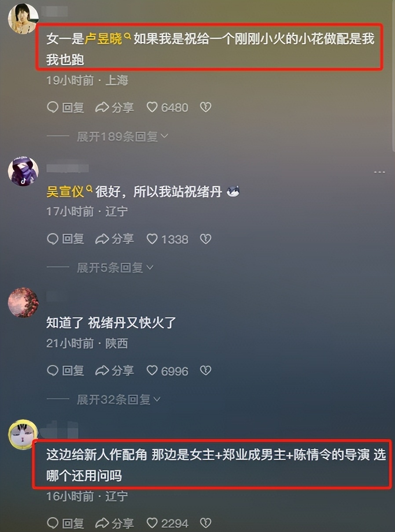
Task: Like the bottom comment with 2294 likes
Action: click(x=167, y=523)
